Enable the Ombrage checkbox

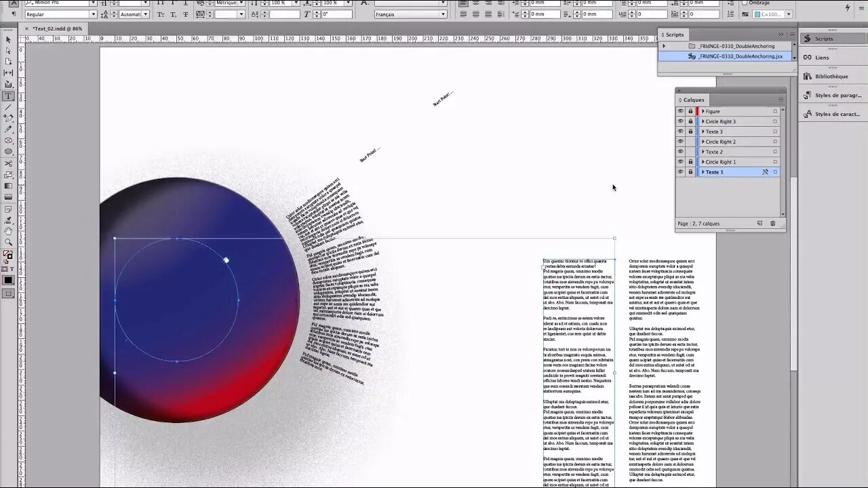745,3
